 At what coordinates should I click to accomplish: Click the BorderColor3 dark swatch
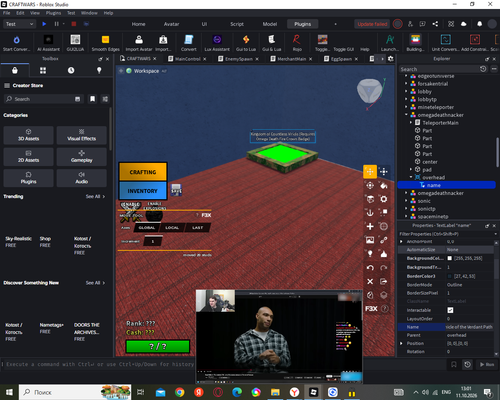[x=450, y=276]
